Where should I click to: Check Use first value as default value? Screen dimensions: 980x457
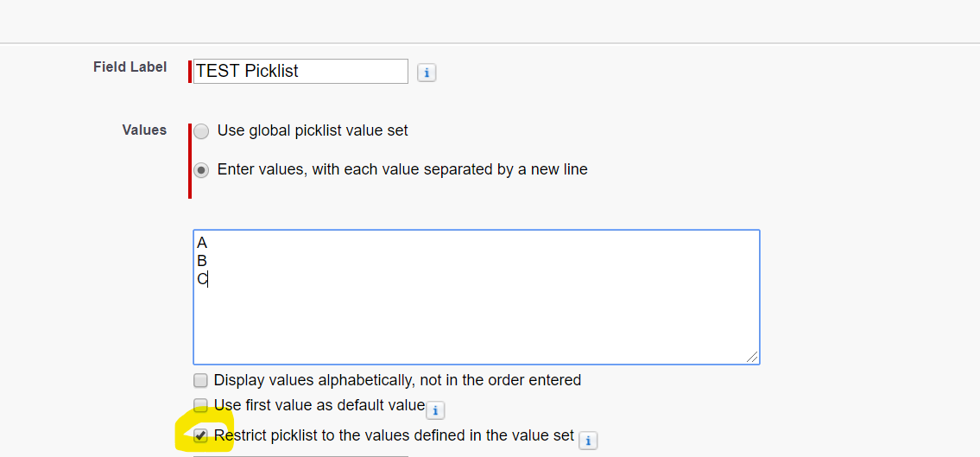click(x=201, y=405)
